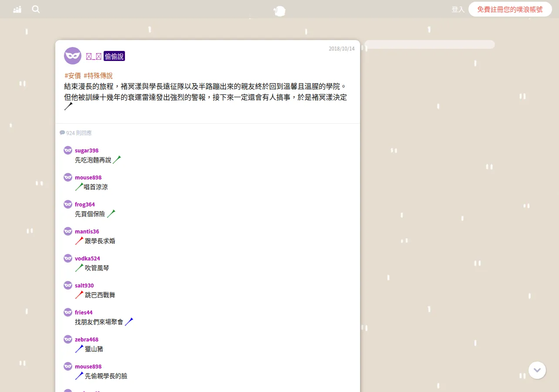The width and height of the screenshot is (559, 392).
Task: Click 免費註冊您的噗浪帳號 signup button
Action: [510, 9]
